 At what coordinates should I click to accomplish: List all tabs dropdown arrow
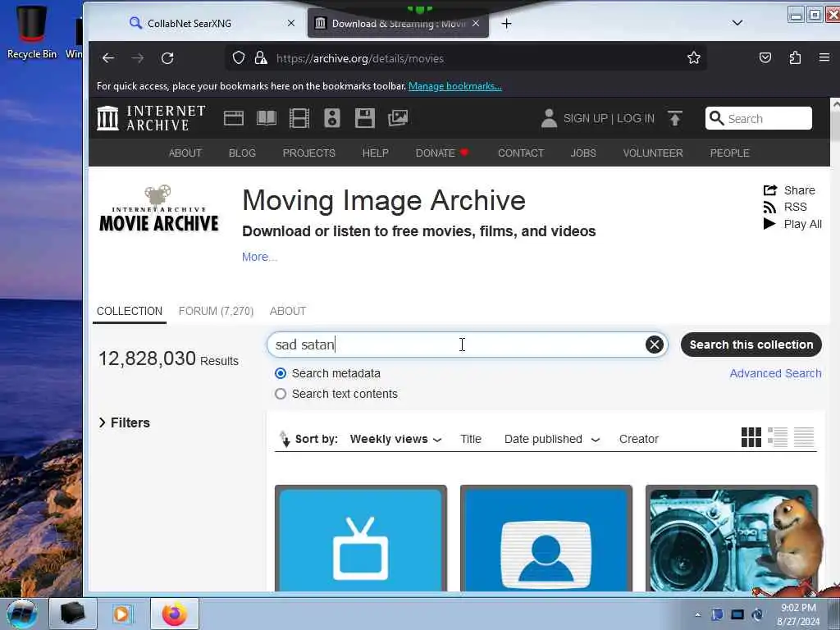pyautogui.click(x=737, y=22)
